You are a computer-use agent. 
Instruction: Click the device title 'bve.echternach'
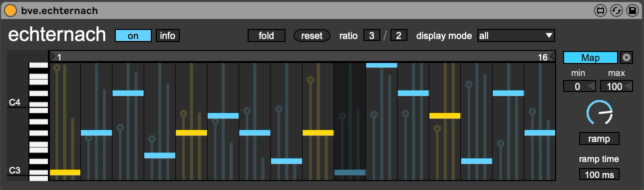pyautogui.click(x=60, y=10)
